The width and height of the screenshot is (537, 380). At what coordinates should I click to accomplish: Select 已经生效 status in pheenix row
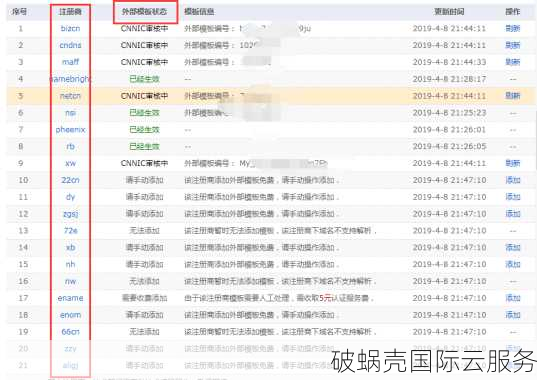pos(144,129)
